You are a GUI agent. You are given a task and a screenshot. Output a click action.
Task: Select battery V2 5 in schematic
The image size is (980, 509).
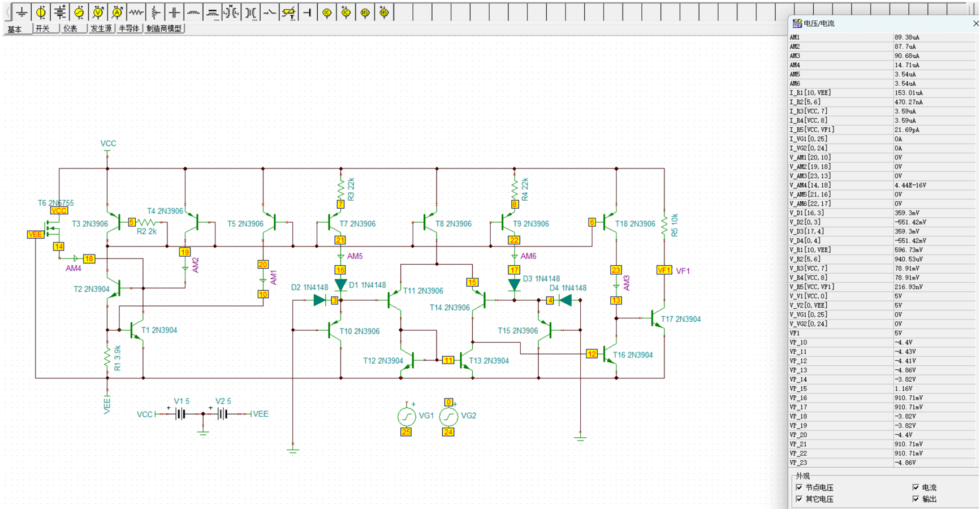pyautogui.click(x=222, y=414)
